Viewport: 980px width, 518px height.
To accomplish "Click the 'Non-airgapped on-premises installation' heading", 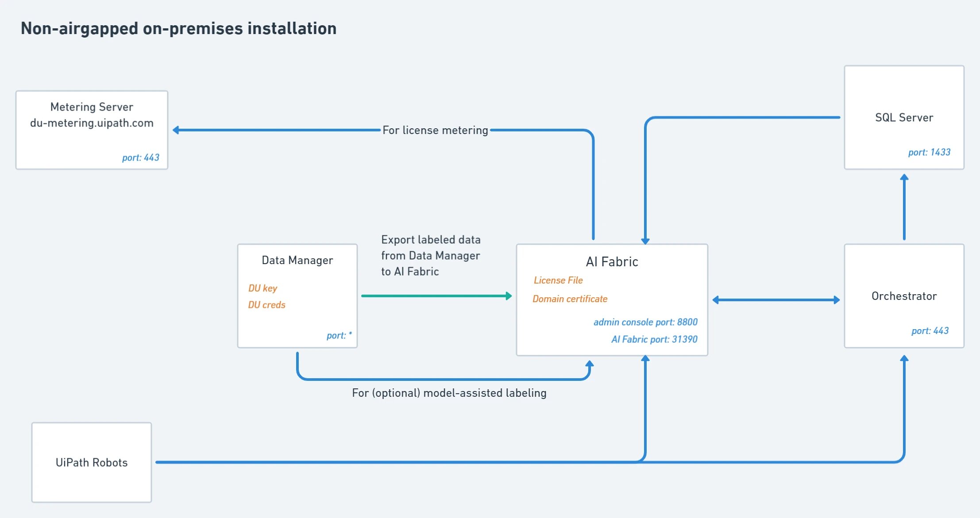I will coord(178,29).
